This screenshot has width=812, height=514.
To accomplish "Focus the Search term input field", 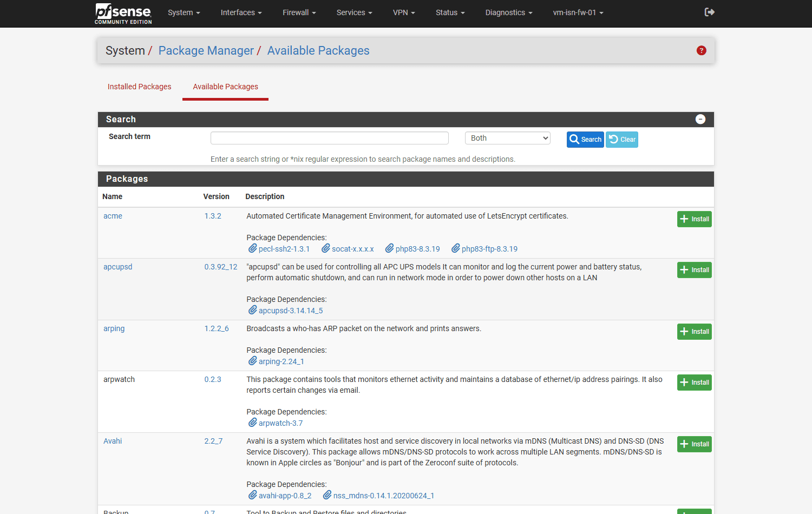I will pos(330,138).
